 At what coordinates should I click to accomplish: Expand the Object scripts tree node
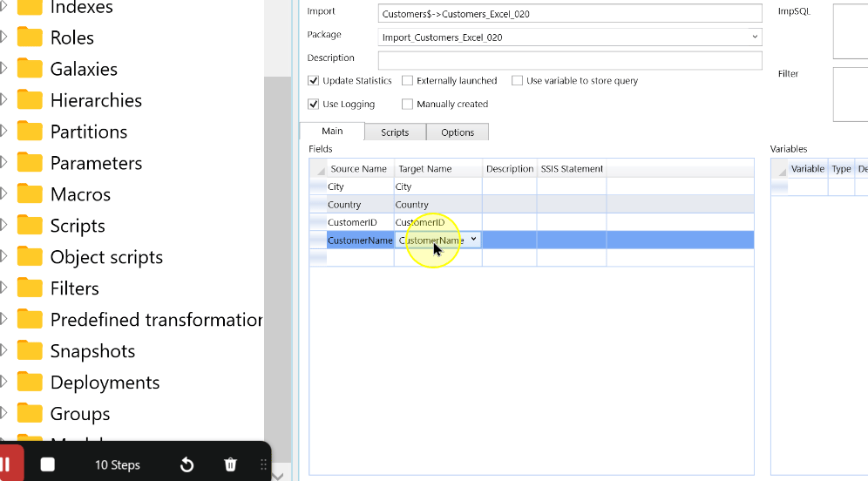3,256
